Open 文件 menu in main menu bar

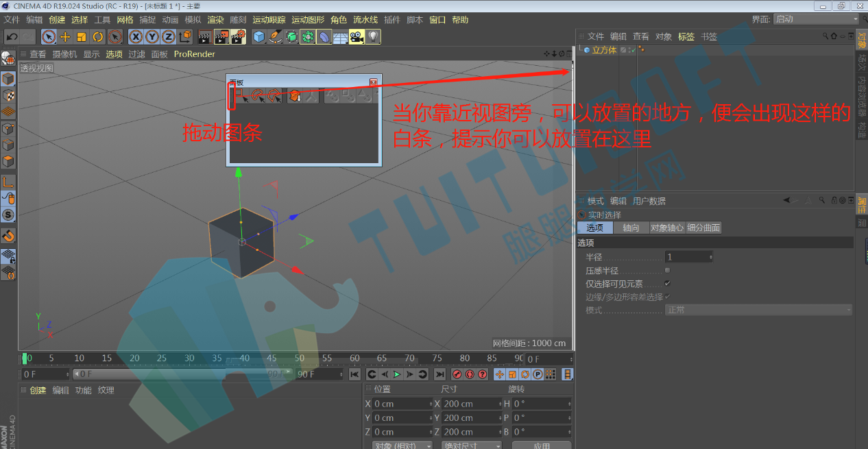pos(12,20)
